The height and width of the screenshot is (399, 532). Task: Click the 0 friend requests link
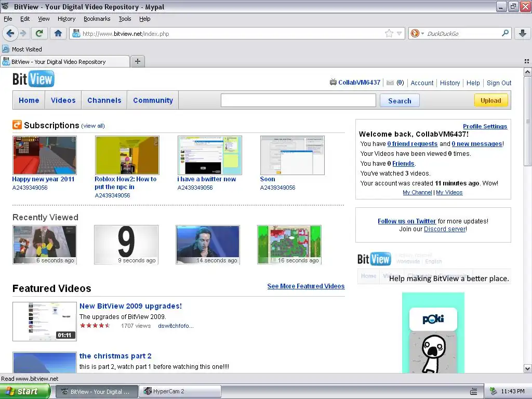point(412,143)
